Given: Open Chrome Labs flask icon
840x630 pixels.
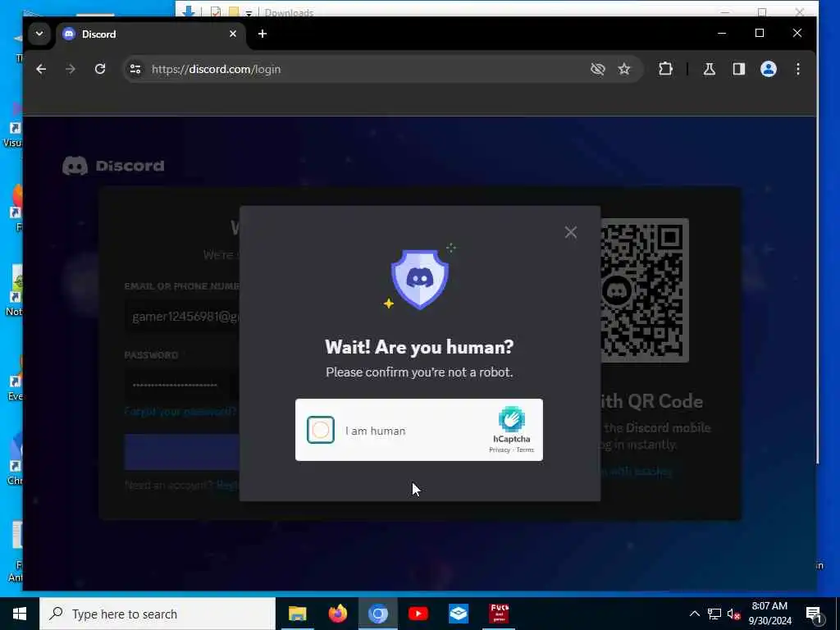Looking at the screenshot, I should (710, 69).
